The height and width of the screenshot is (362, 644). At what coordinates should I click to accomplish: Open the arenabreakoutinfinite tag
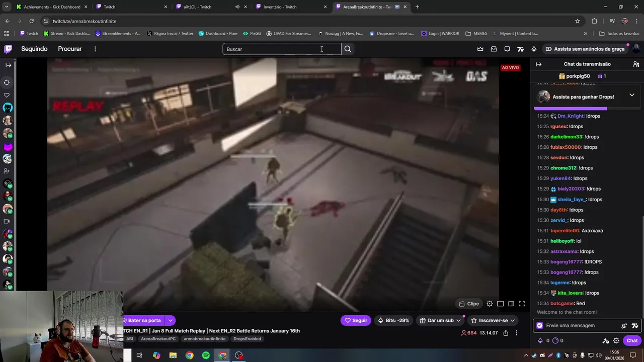tap(204, 339)
